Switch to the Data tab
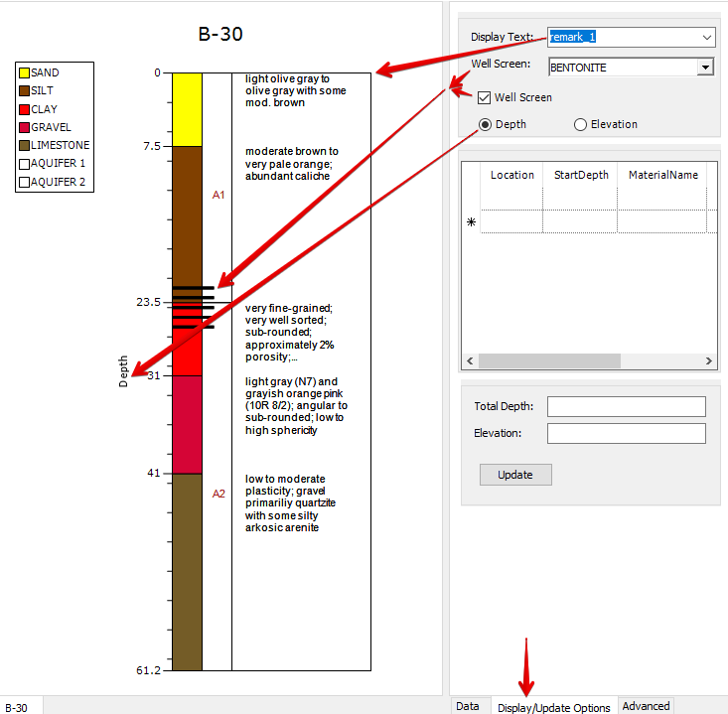 tap(467, 706)
